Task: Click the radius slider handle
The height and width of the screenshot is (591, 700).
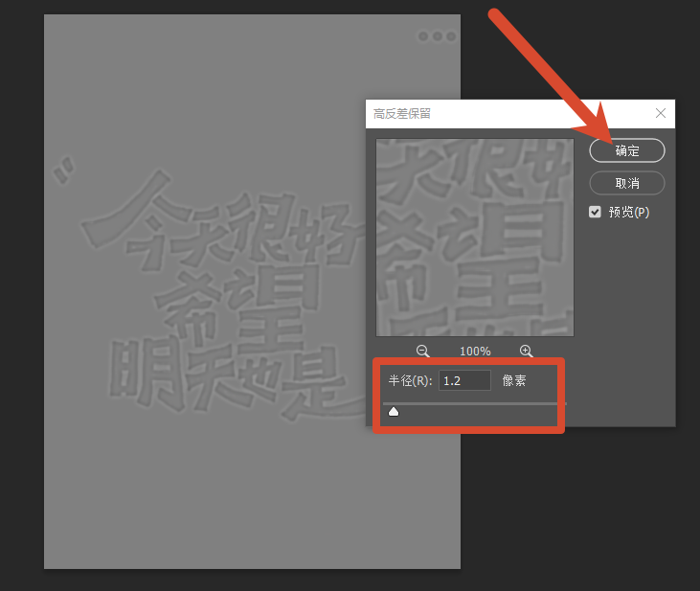Action: tap(394, 412)
